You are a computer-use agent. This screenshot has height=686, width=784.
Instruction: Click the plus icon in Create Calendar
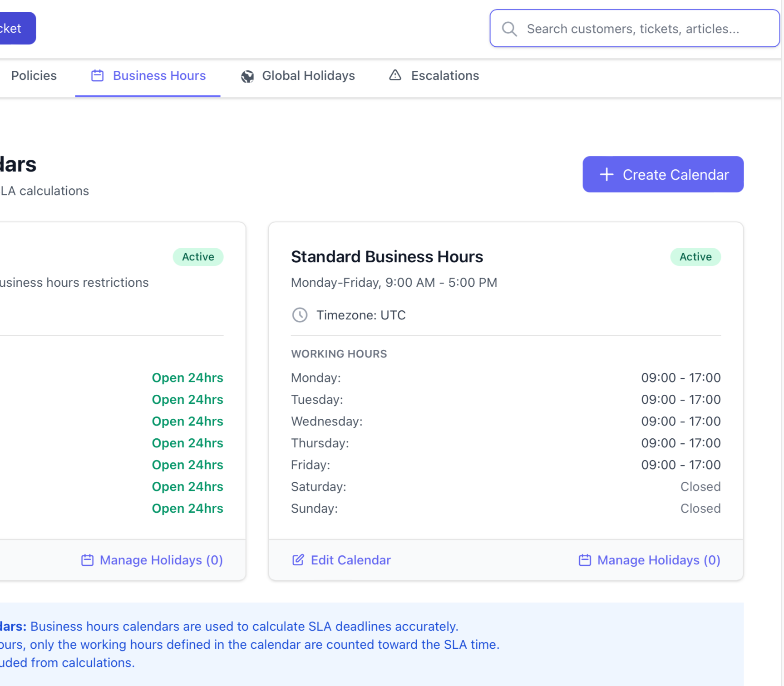(606, 175)
